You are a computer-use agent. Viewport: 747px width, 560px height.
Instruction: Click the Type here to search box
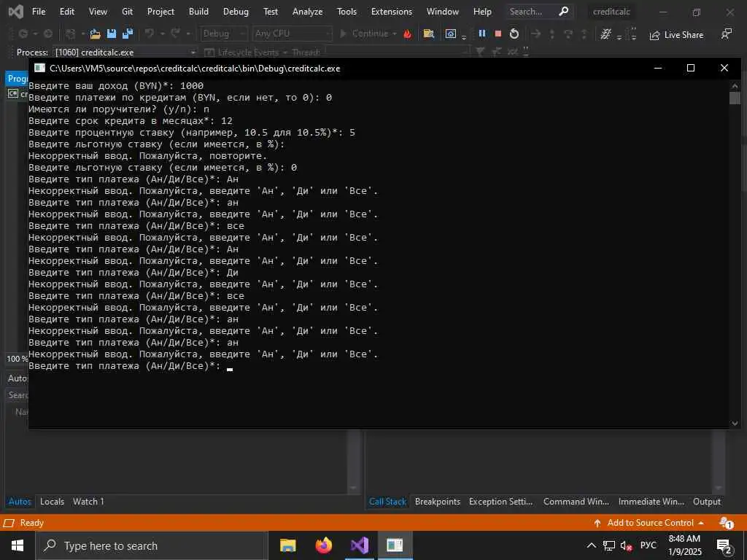(152, 545)
